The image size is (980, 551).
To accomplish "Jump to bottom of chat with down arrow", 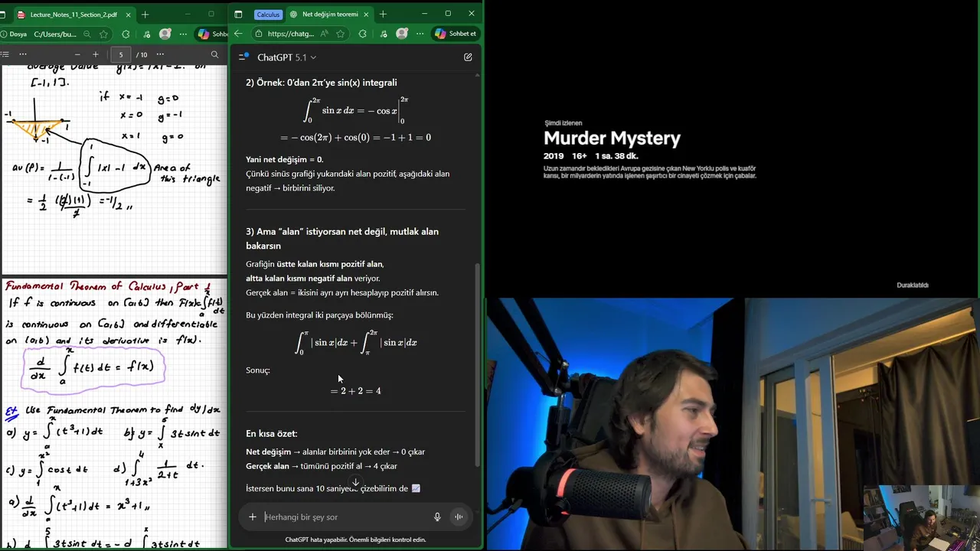I will coord(355,482).
